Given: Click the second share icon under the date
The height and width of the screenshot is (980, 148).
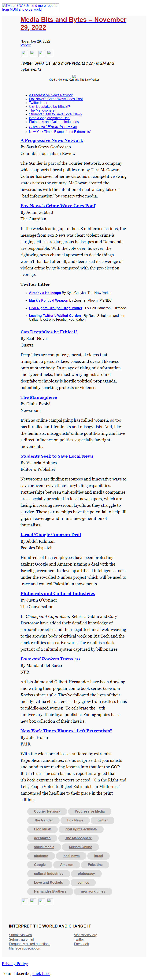Looking at the screenshot, I should (33, 54).
